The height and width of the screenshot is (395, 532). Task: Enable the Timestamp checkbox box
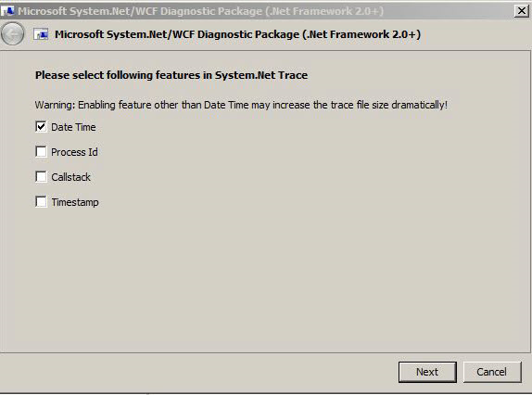click(x=41, y=202)
